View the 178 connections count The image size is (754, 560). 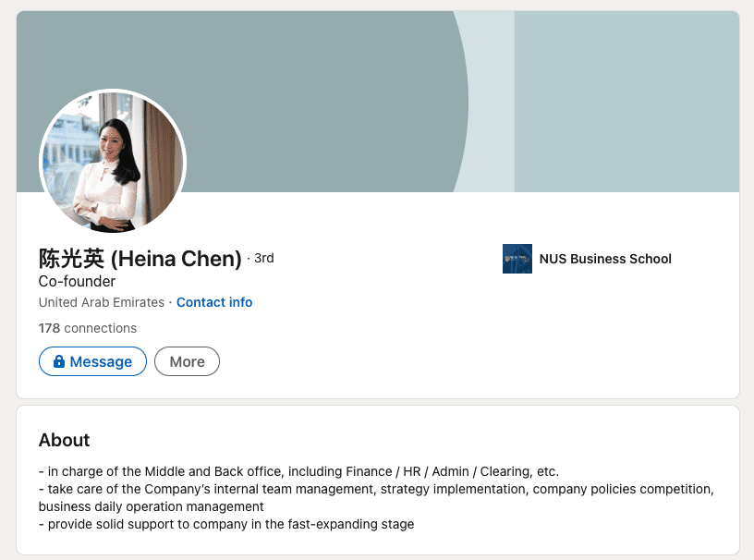(x=88, y=328)
